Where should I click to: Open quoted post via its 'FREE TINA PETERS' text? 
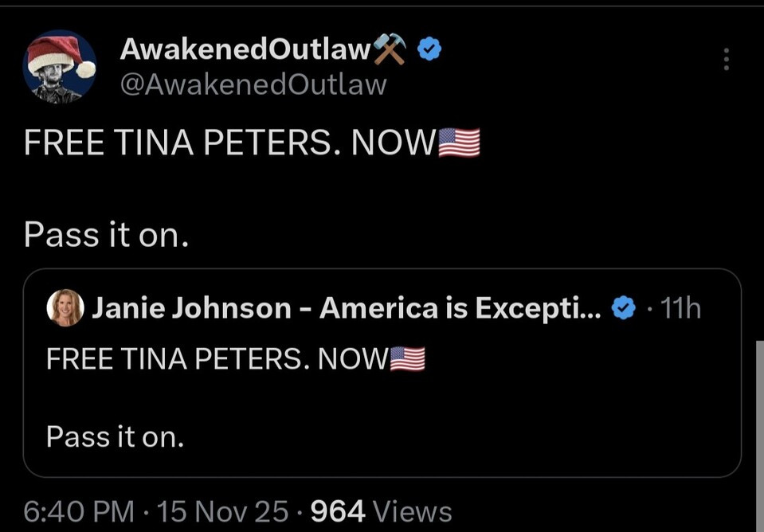point(215,360)
